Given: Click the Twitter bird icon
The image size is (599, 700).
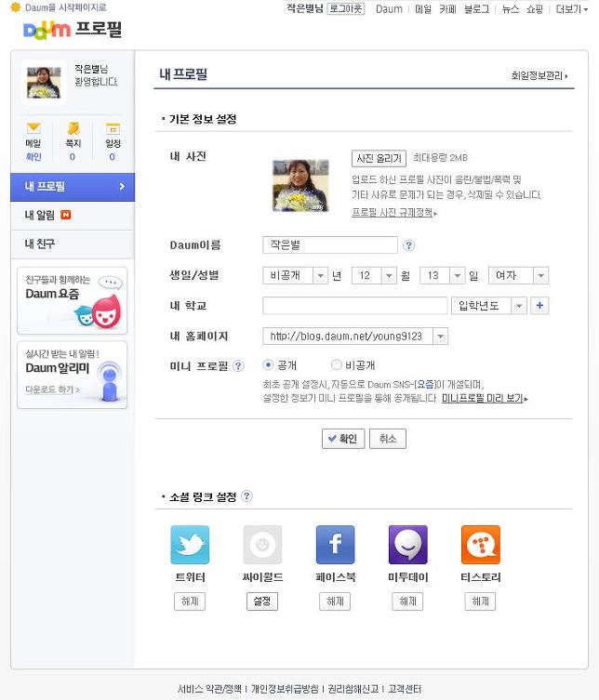Looking at the screenshot, I should click(x=190, y=545).
